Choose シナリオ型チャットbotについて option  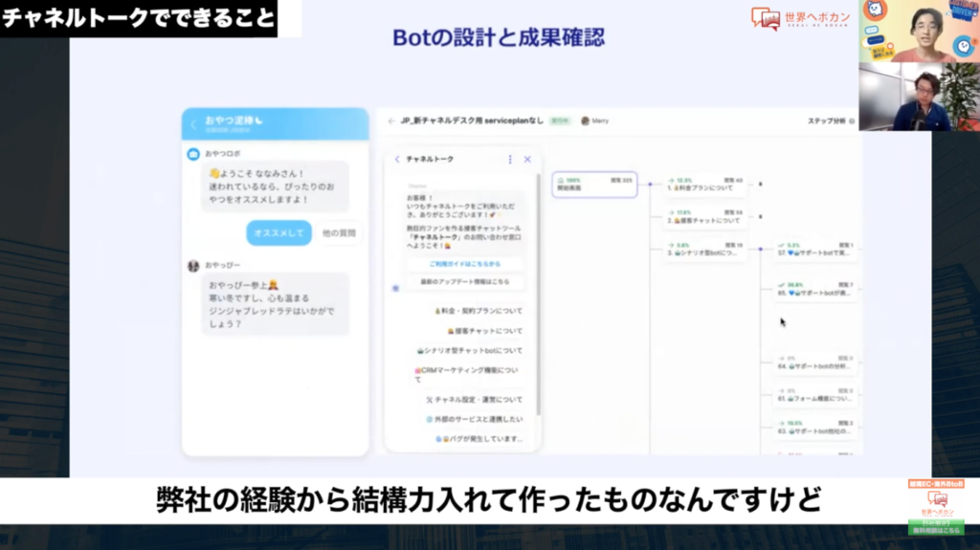point(469,351)
